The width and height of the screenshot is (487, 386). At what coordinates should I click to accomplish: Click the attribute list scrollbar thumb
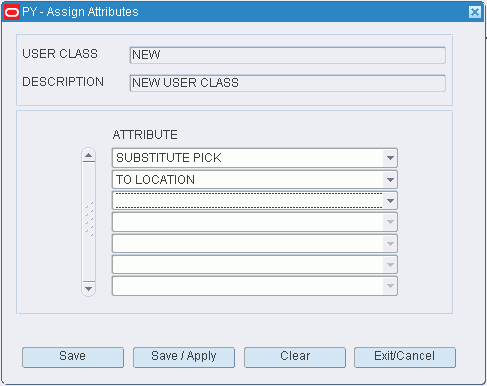tap(89, 218)
